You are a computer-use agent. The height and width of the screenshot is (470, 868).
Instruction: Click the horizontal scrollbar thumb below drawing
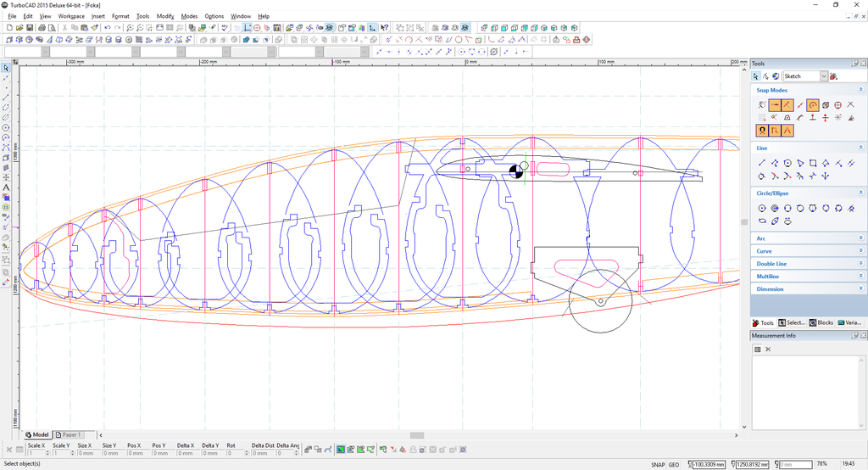[416, 435]
